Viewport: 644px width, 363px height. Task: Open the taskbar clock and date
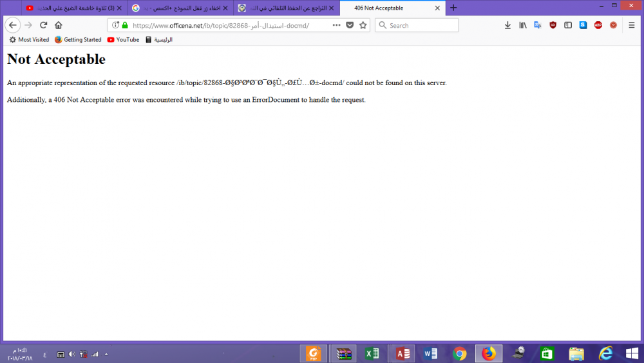(x=20, y=354)
